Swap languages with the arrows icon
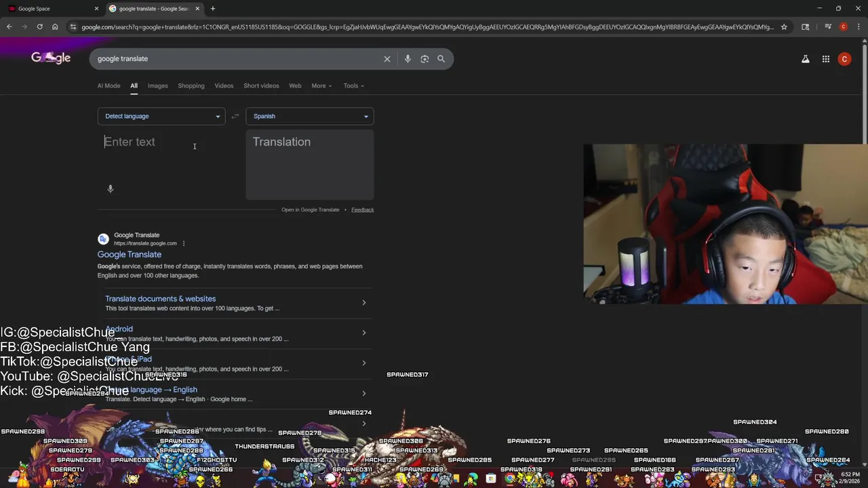 tap(235, 117)
